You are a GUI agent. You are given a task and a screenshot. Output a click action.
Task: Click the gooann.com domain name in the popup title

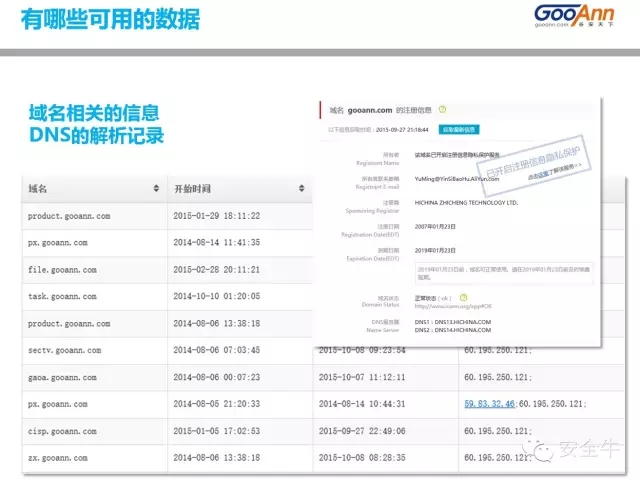(370, 110)
